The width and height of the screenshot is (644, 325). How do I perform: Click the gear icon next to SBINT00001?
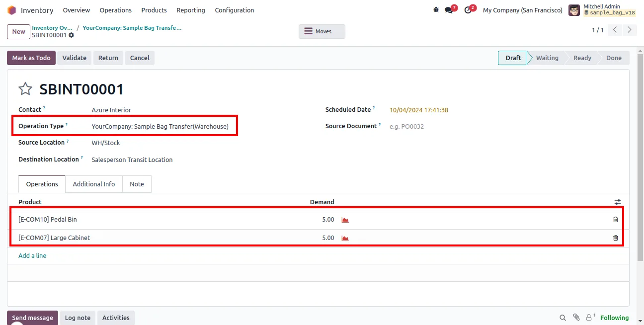[72, 35]
